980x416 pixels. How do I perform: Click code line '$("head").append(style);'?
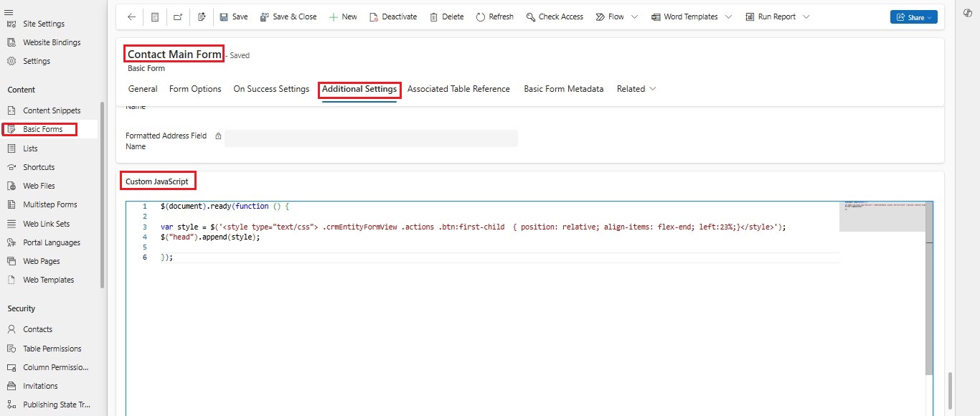210,237
